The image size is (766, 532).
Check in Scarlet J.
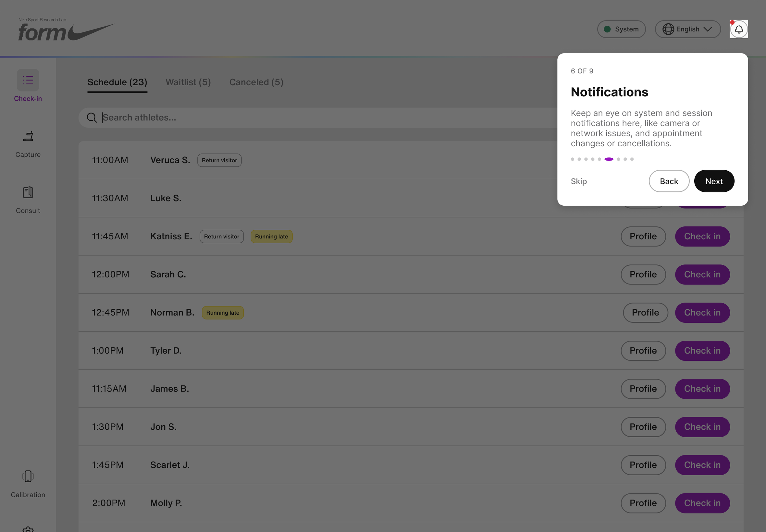click(x=702, y=465)
